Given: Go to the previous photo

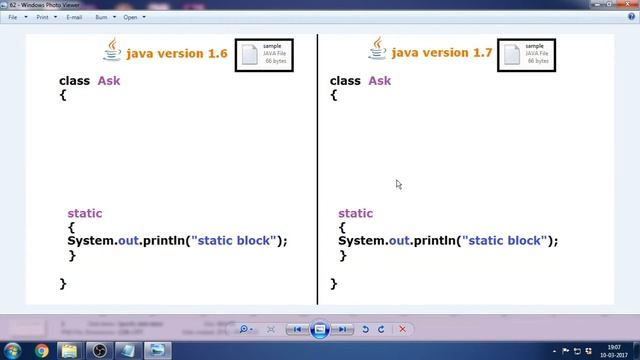Looking at the screenshot, I should pyautogui.click(x=297, y=329).
